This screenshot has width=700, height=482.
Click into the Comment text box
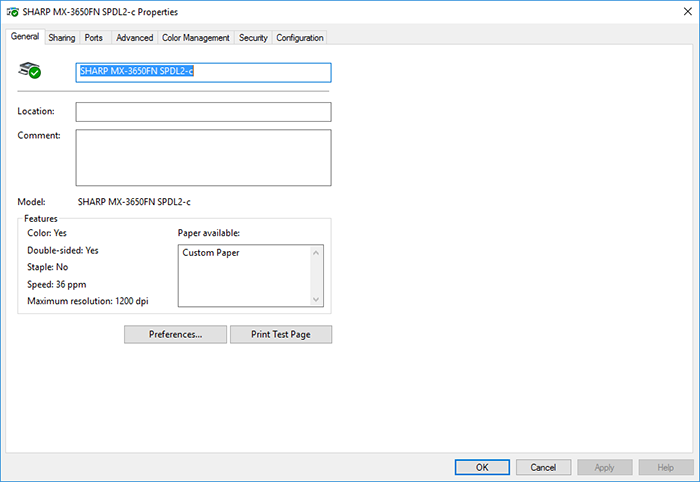click(204, 158)
